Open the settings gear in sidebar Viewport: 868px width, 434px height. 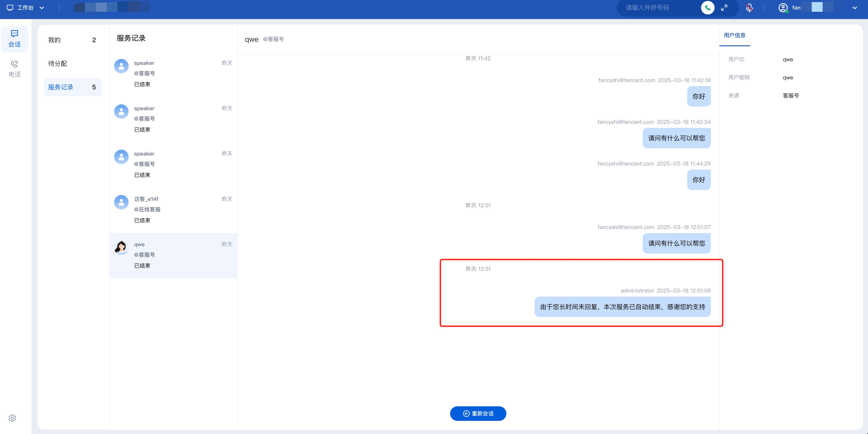point(12,418)
